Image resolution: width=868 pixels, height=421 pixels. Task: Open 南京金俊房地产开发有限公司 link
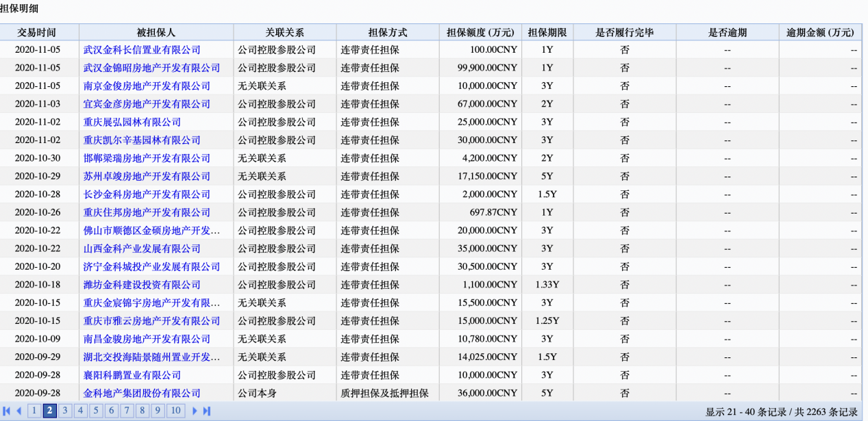click(x=147, y=86)
